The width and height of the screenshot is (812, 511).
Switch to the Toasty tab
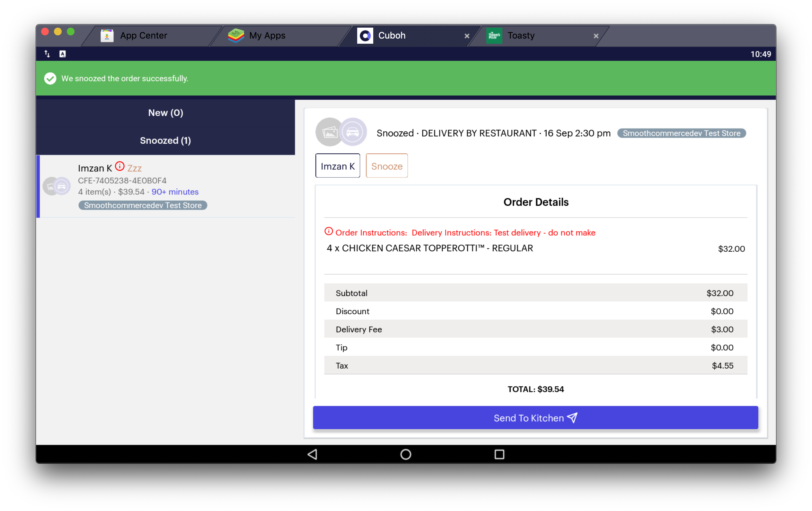coord(521,35)
